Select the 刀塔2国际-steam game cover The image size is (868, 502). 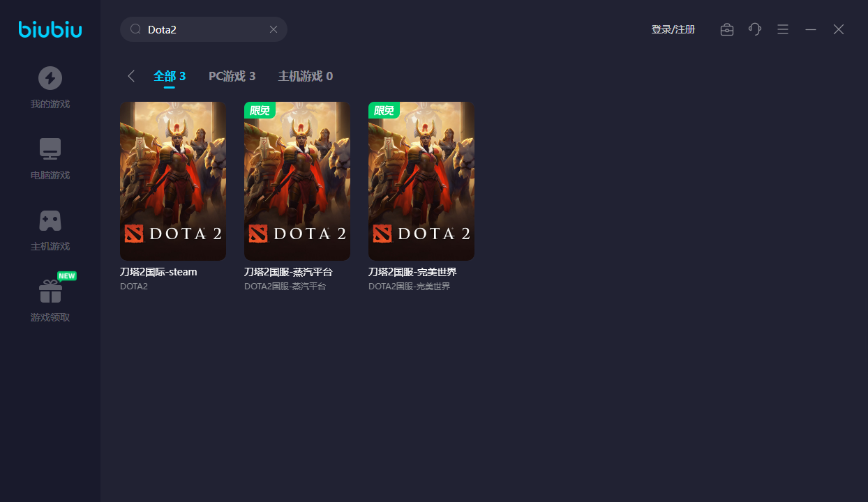click(173, 181)
